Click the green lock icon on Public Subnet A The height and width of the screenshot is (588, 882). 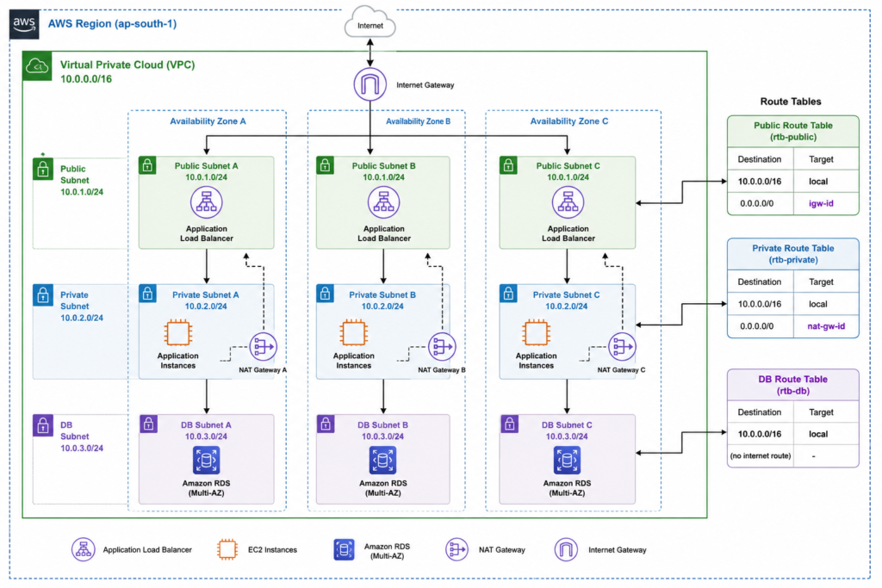click(147, 165)
